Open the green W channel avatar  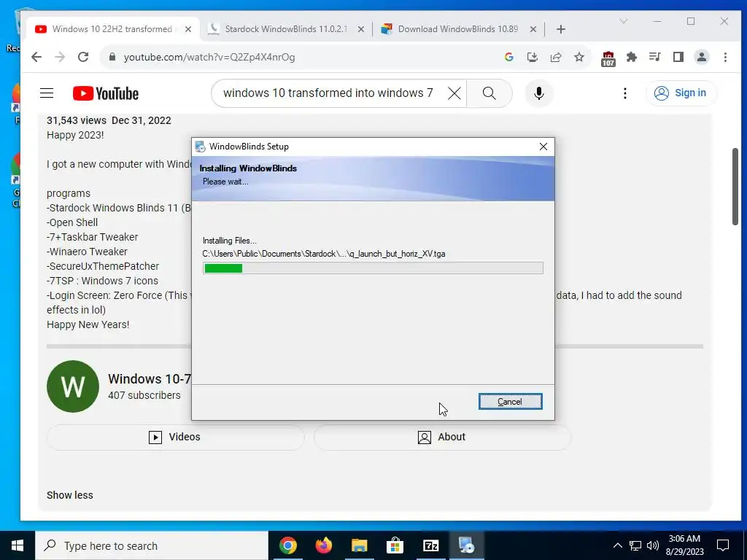[73, 386]
